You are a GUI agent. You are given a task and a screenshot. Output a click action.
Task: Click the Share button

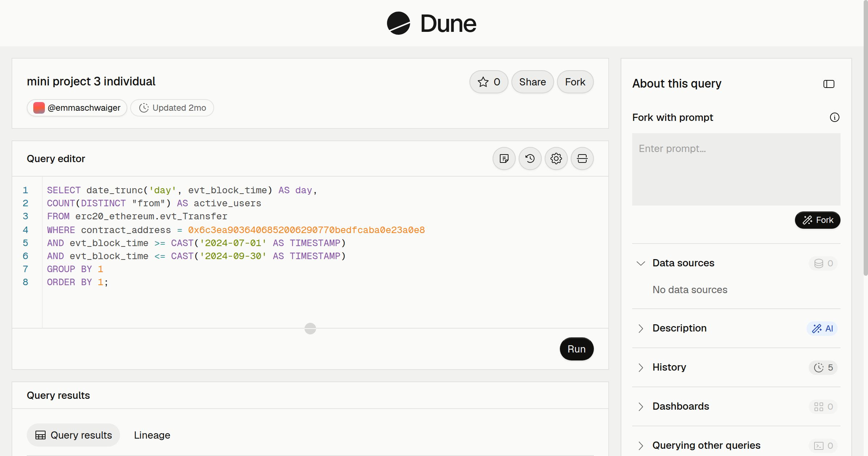[532, 82]
